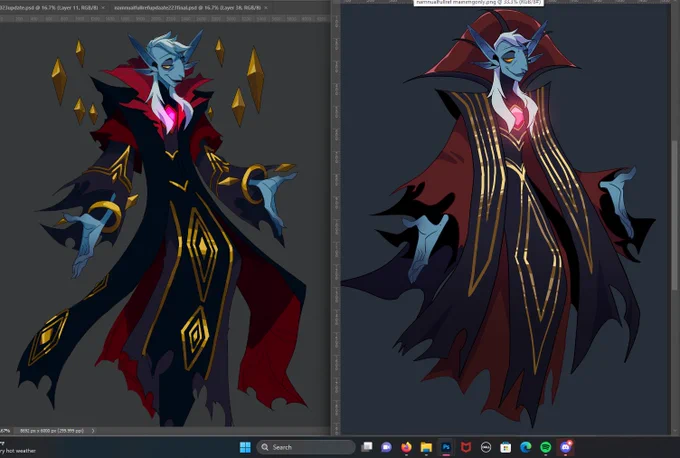Open the McAfee icon on the taskbar

click(466, 447)
